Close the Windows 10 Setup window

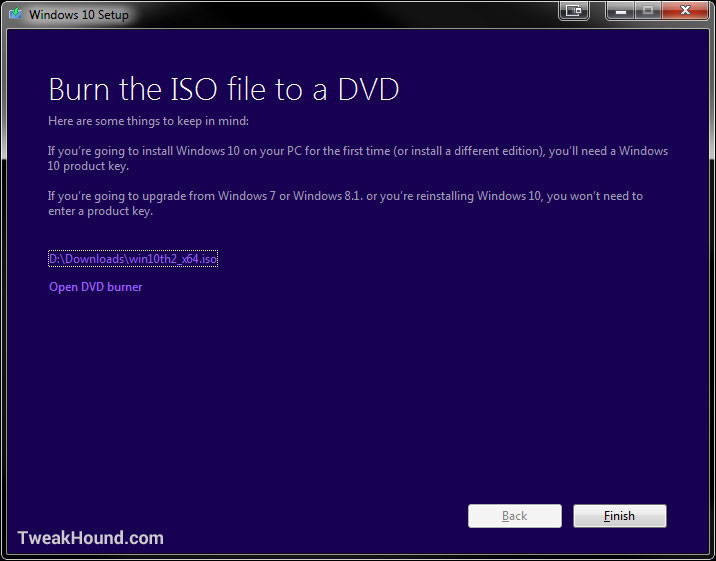[685, 10]
